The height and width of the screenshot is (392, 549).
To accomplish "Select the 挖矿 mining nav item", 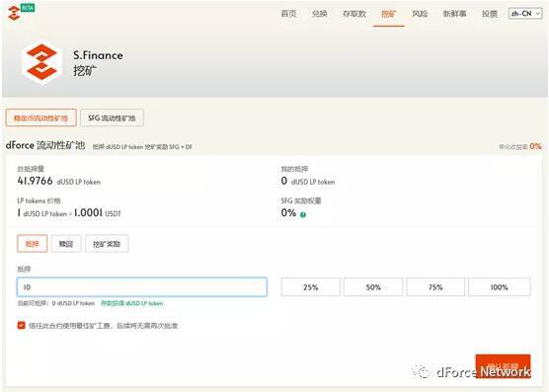I will point(389,14).
